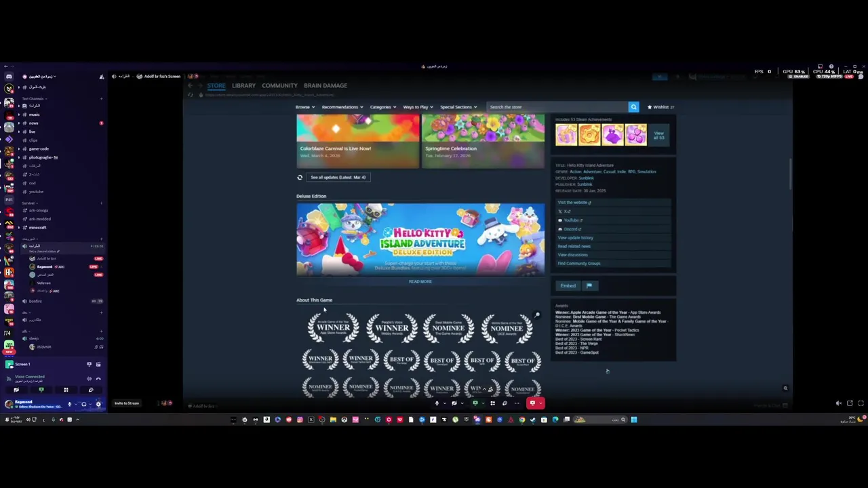Click the Steam back navigation arrow
The height and width of the screenshot is (488, 868).
pos(191,85)
